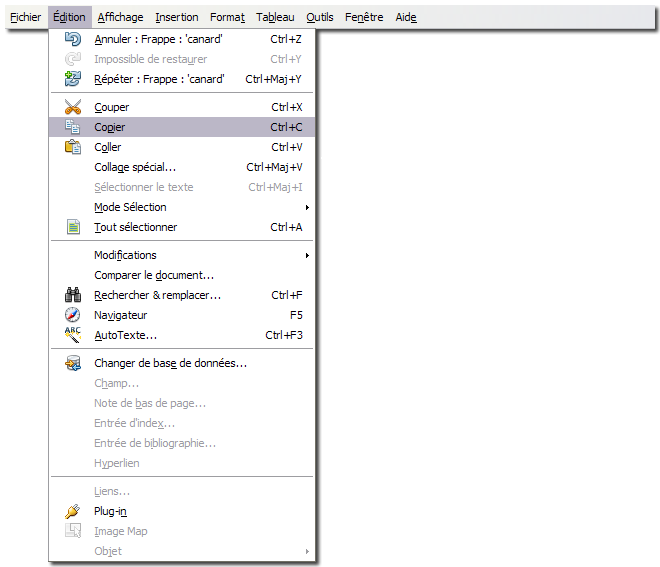
Task: Click the clipboard icon beside Coller
Action: click(73, 147)
